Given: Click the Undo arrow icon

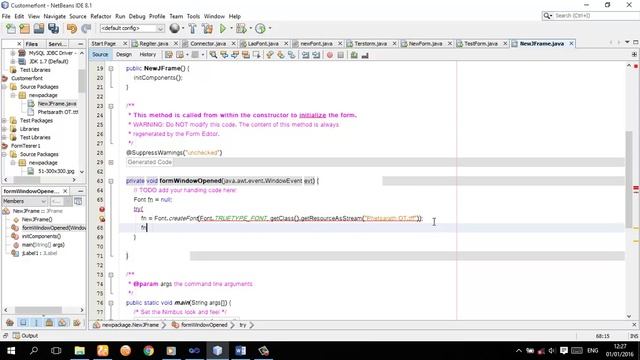Looking at the screenshot, I should [x=72, y=29].
